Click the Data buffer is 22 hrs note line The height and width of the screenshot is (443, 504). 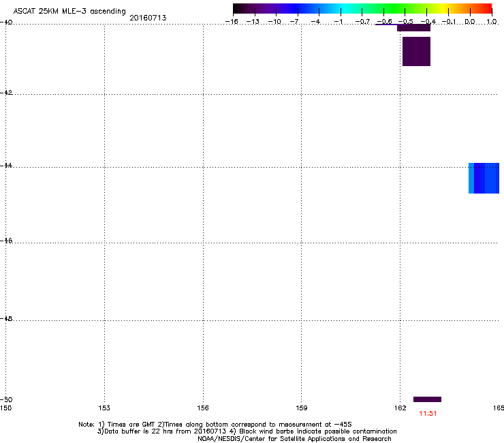click(247, 431)
